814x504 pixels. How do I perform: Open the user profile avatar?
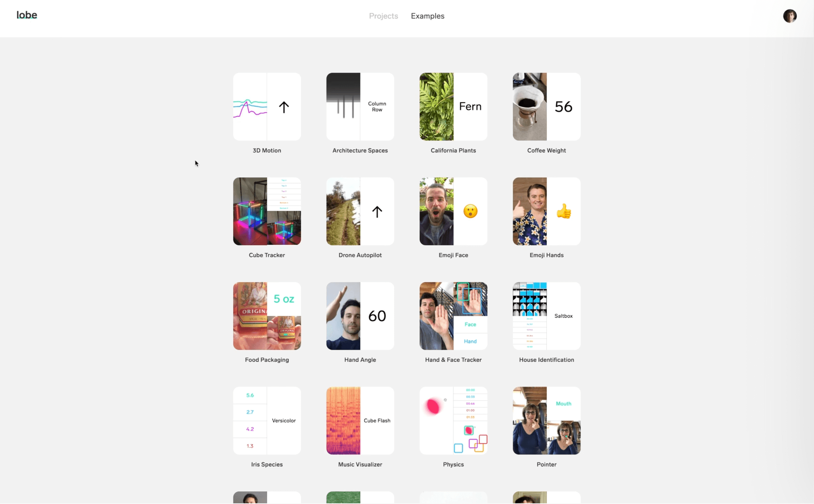tap(790, 16)
